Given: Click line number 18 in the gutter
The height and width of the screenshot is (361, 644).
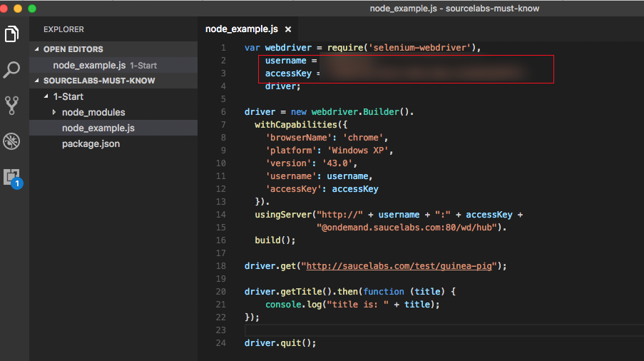Looking at the screenshot, I should 221,265.
